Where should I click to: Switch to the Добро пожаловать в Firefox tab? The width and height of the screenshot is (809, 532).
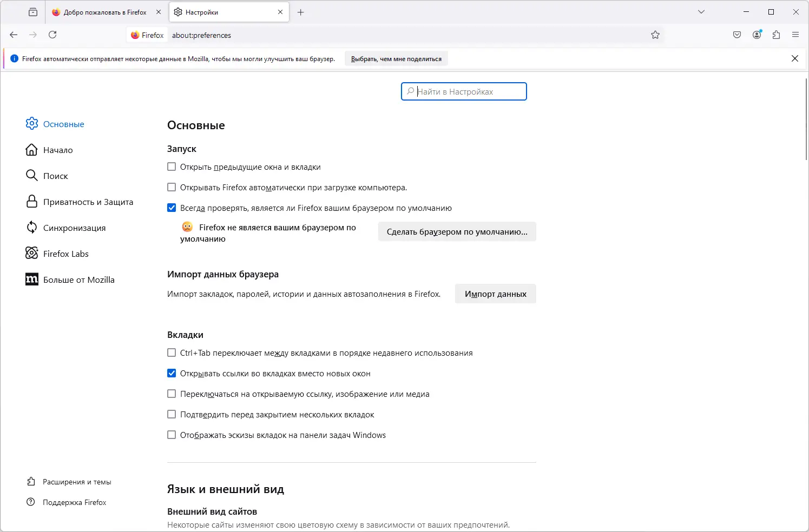click(104, 12)
